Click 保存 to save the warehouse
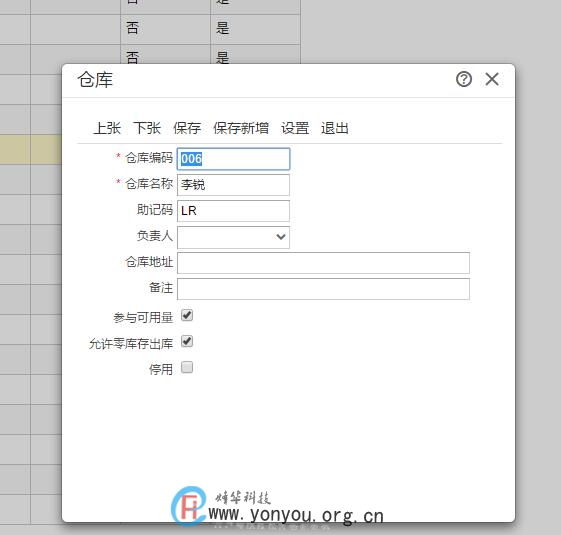Viewport: 561px width, 535px height. [187, 128]
